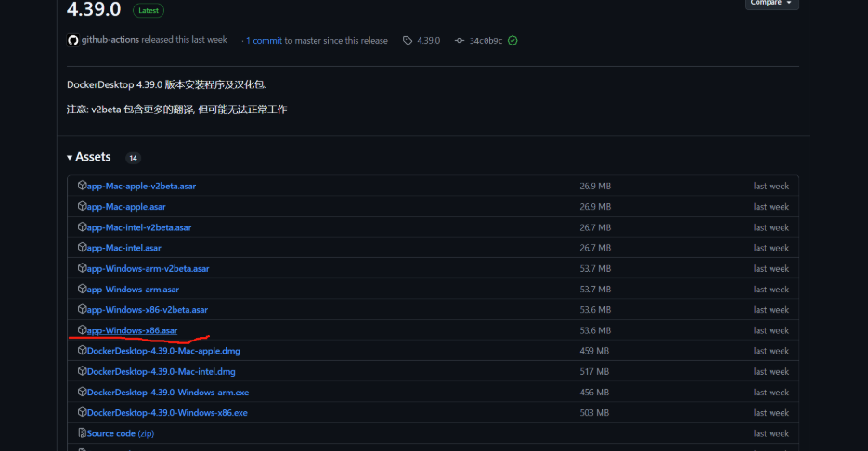This screenshot has width=868, height=451.
Task: Download DockerDesktop-4.39.0-Windows-arm.exe
Action: click(168, 393)
